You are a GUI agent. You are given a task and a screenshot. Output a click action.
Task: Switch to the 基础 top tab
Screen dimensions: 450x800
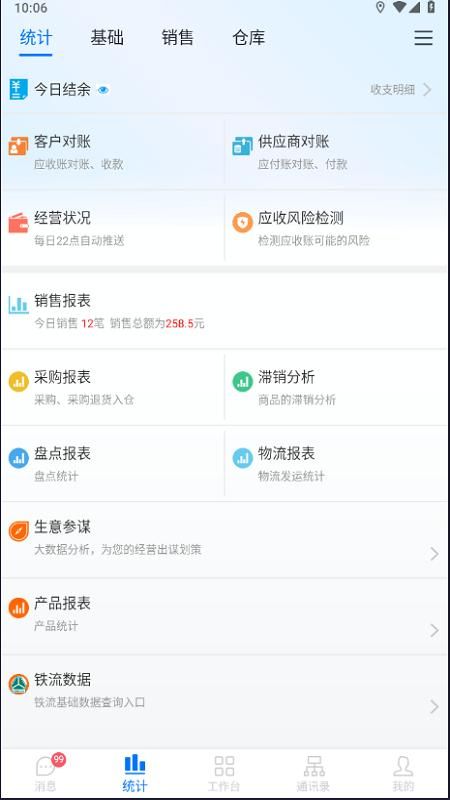click(x=107, y=38)
